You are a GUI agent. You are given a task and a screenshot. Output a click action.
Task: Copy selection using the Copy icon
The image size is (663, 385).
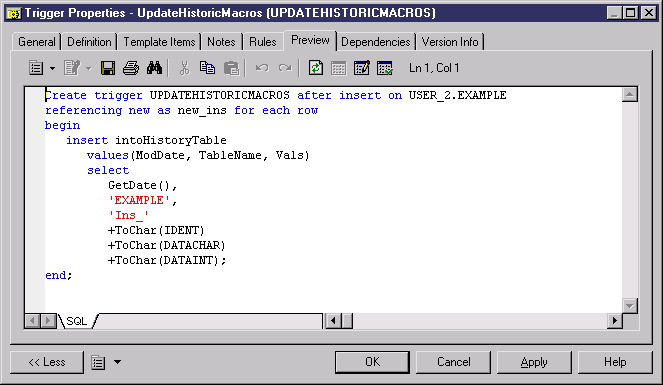[207, 68]
